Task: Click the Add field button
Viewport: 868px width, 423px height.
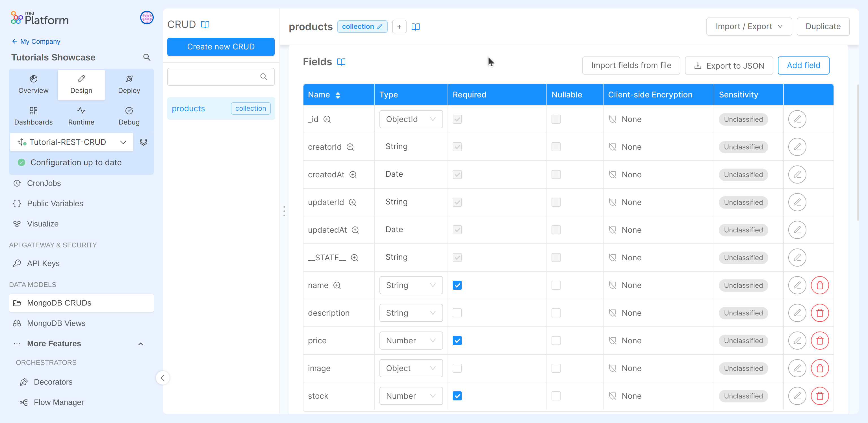Action: tap(803, 65)
